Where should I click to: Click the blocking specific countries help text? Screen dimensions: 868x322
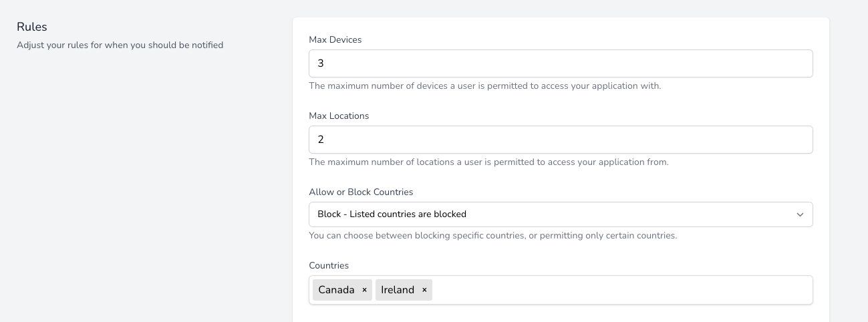tap(492, 236)
